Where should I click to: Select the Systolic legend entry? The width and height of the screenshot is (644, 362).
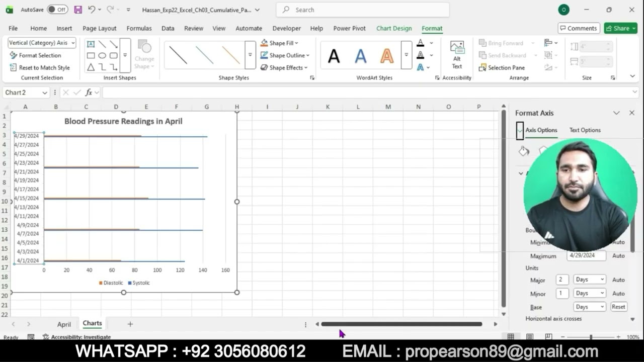tap(139, 283)
